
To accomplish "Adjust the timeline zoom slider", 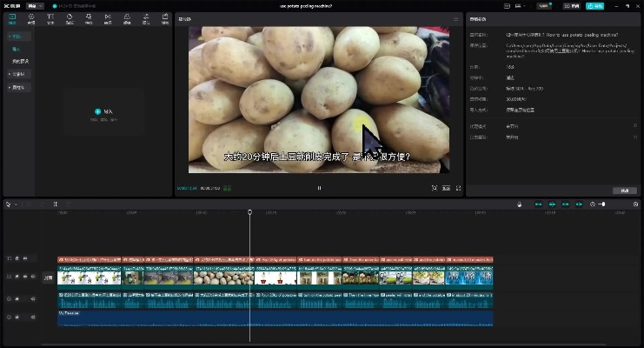I will click(x=601, y=204).
